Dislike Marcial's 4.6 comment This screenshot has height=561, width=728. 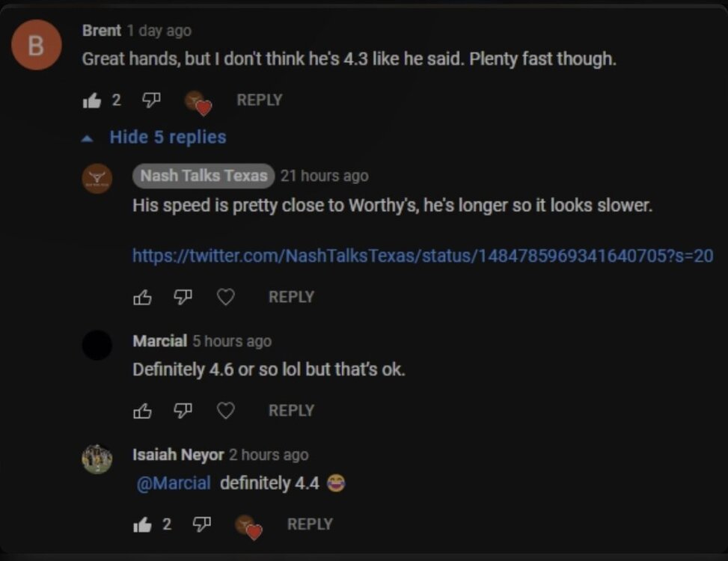click(x=183, y=411)
